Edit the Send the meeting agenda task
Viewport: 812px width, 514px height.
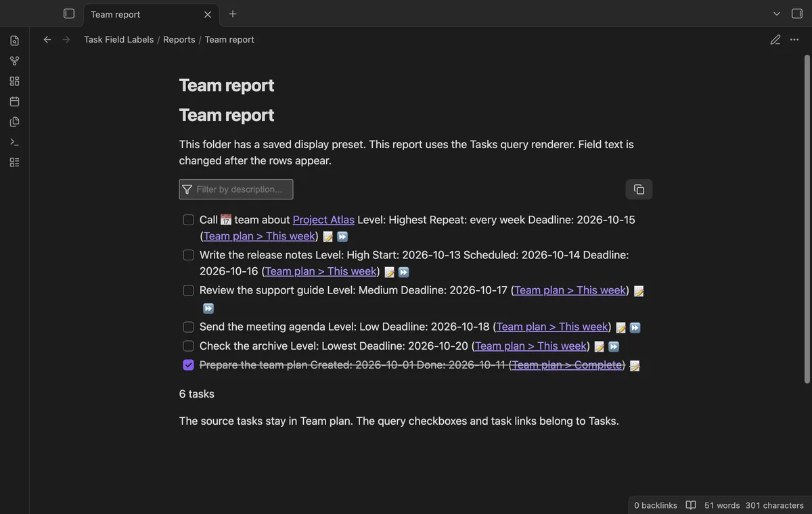point(621,327)
